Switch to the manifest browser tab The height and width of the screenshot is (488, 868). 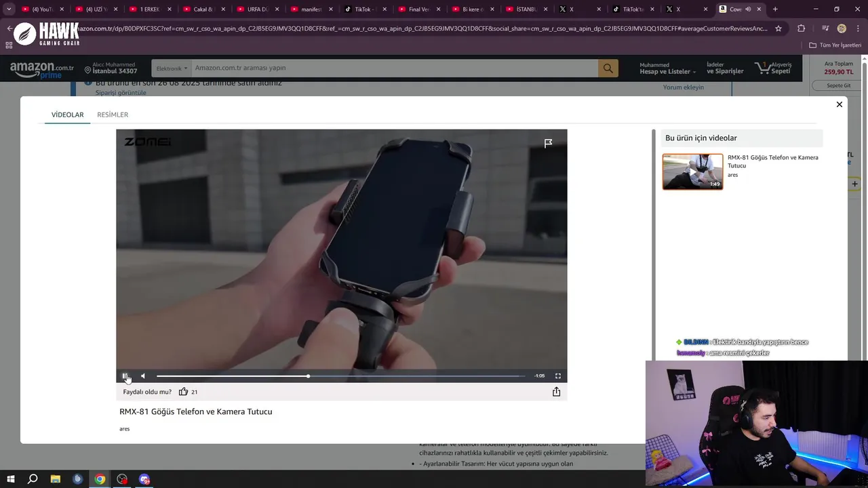[x=311, y=9]
